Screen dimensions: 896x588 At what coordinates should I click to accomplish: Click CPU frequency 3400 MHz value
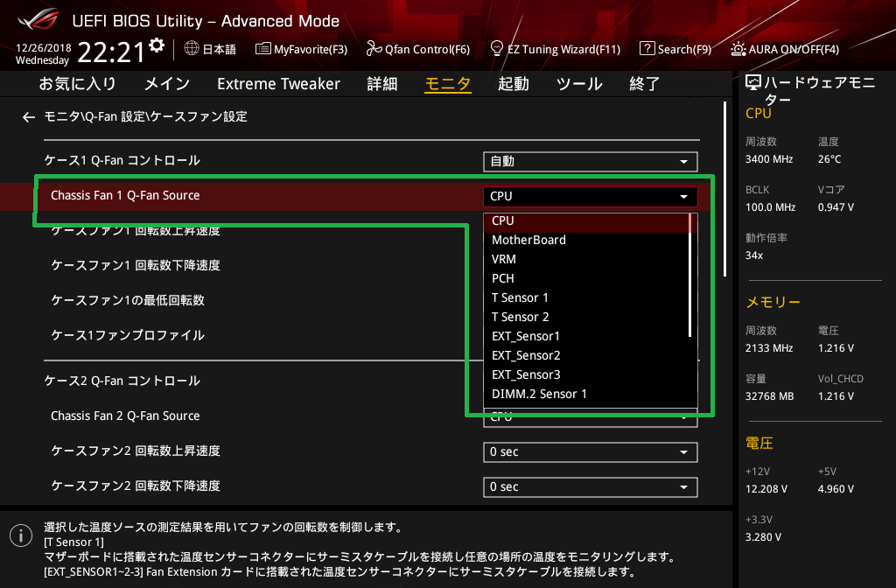pyautogui.click(x=769, y=159)
